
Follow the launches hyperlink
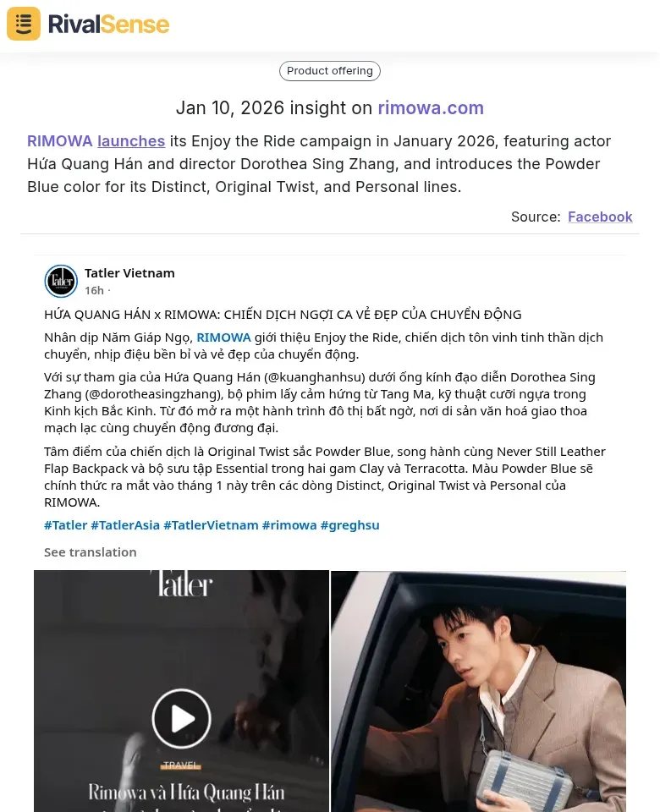pos(131,141)
